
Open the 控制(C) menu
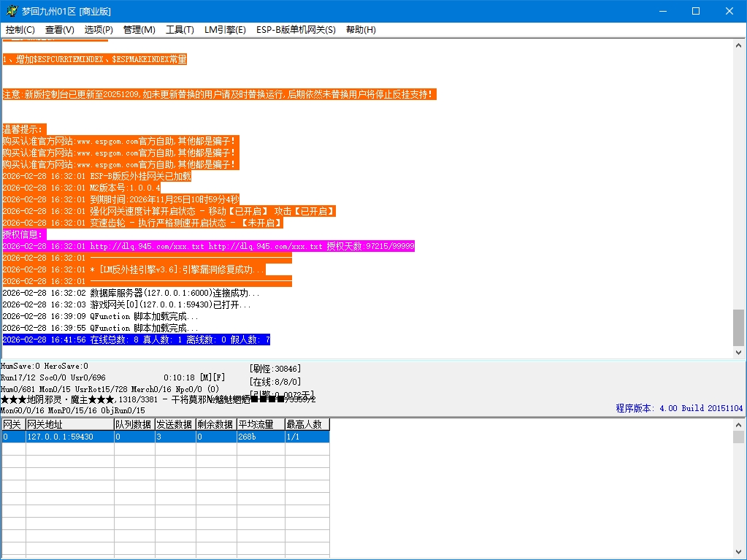[x=20, y=30]
